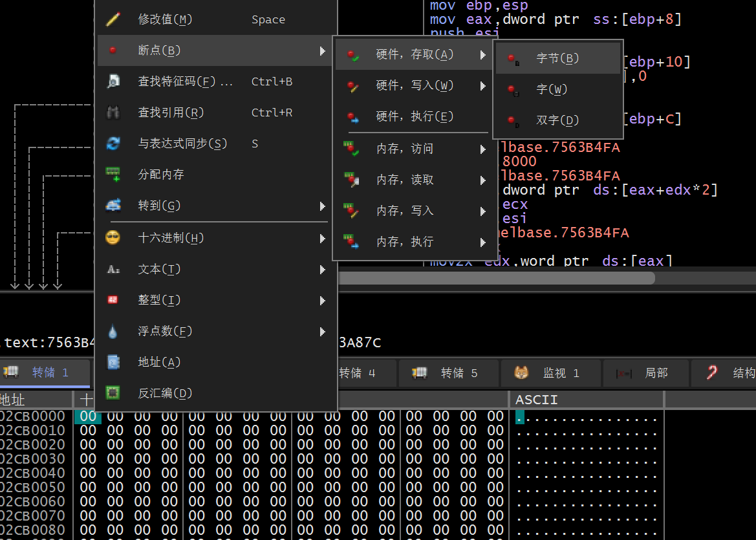Select 查找特征码(F)... menu entry
The width and height of the screenshot is (756, 540).
216,81
